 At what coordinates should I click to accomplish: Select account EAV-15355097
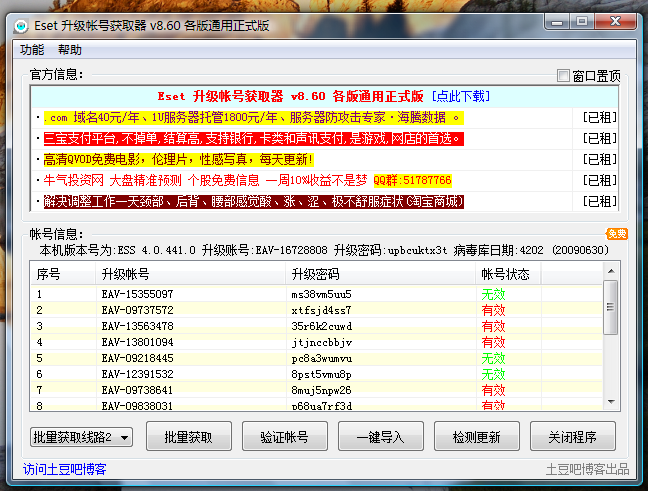pos(138,294)
